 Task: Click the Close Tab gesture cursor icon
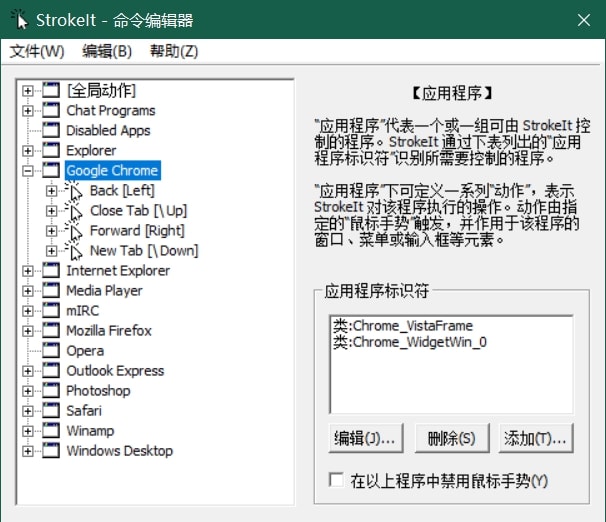(x=73, y=211)
